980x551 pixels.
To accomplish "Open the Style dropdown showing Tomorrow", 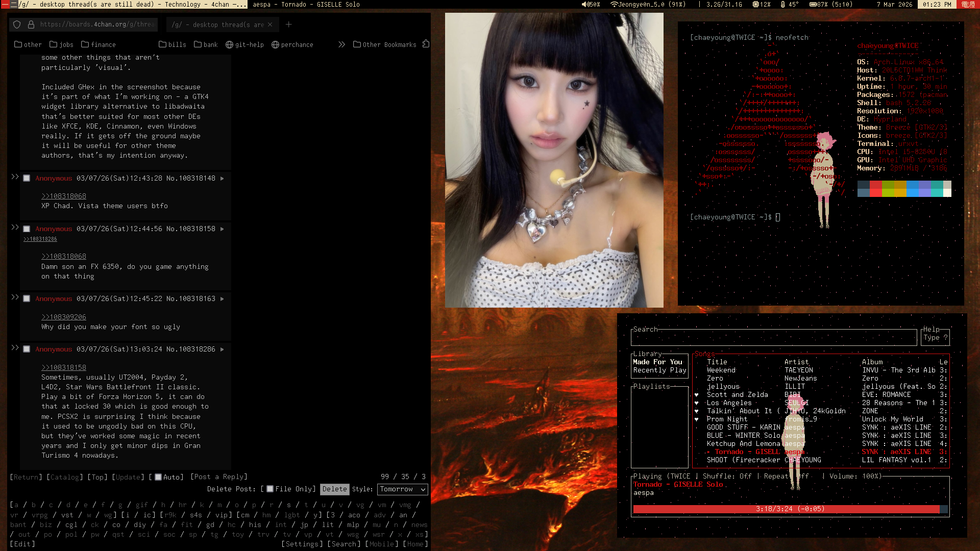I will coord(402,489).
